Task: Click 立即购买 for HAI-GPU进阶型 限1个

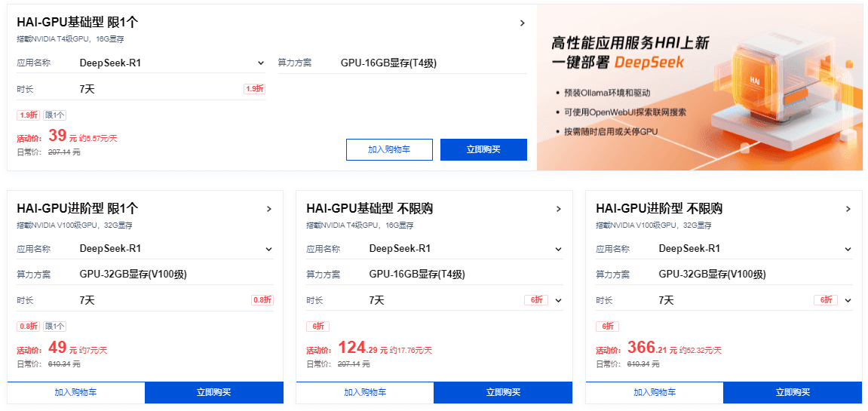Action: click(x=214, y=392)
